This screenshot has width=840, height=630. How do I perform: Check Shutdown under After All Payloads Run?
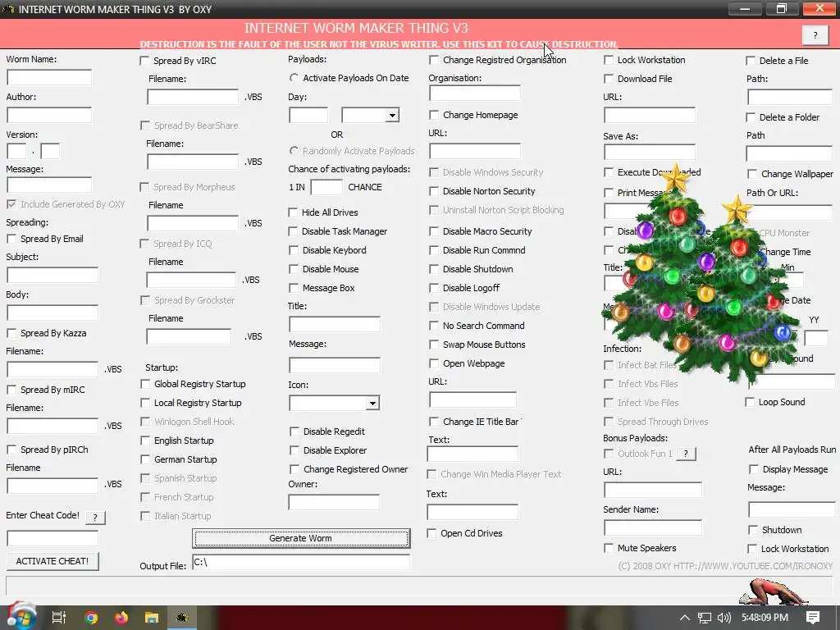click(753, 530)
